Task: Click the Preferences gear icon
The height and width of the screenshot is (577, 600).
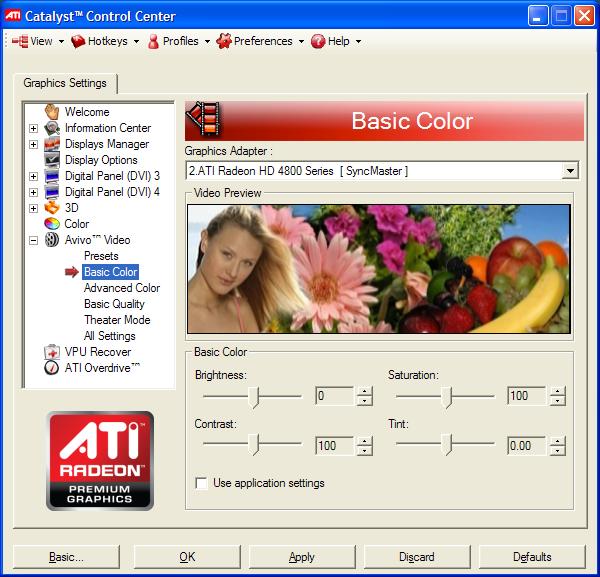Action: click(224, 41)
